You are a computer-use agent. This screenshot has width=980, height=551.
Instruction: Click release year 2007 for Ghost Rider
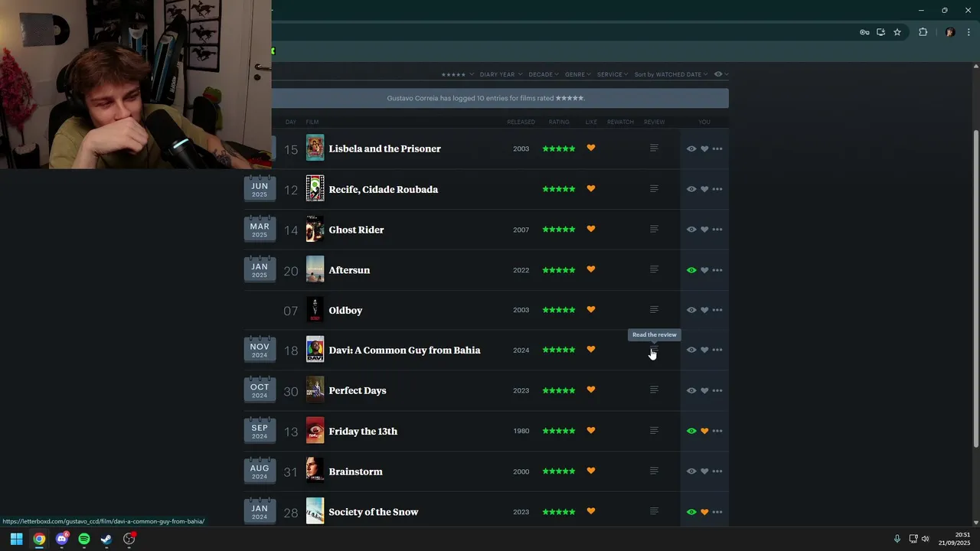coord(521,230)
